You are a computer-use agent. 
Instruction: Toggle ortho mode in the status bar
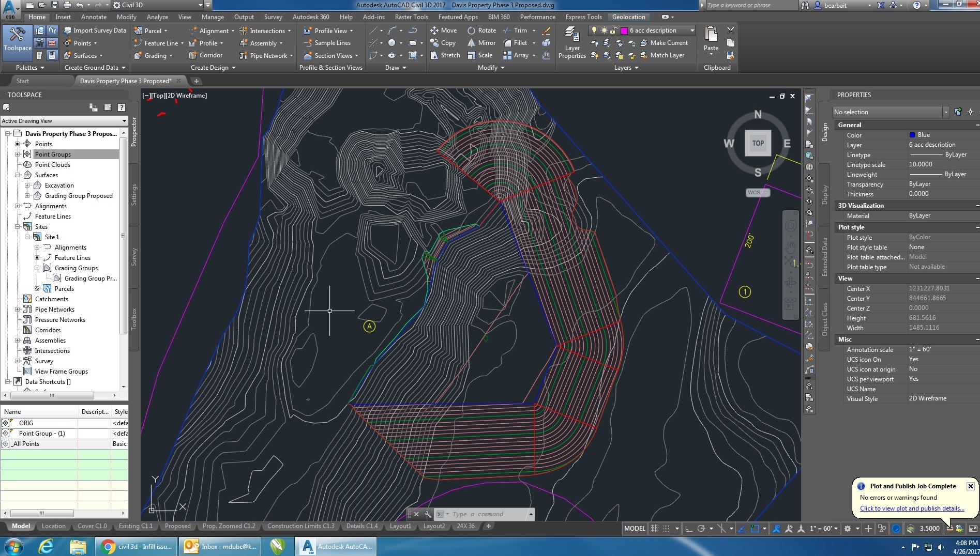click(689, 529)
